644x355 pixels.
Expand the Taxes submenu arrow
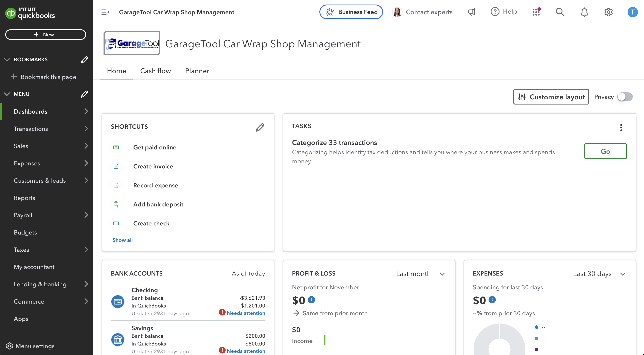pyautogui.click(x=86, y=250)
